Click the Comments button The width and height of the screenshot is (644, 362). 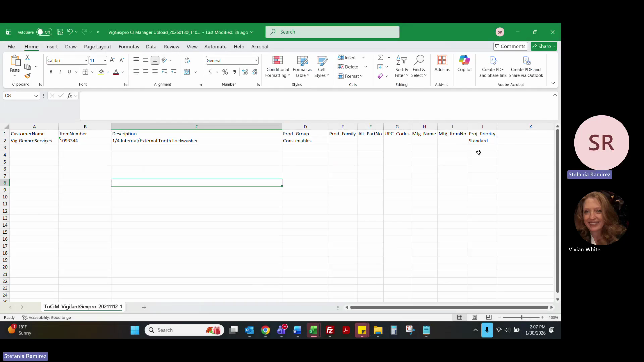click(x=510, y=46)
